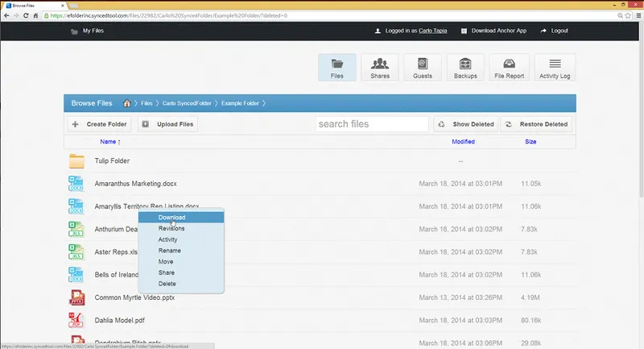Click the Common Myrtle Video.pptx icon
The height and width of the screenshot is (349, 644).
point(76,297)
